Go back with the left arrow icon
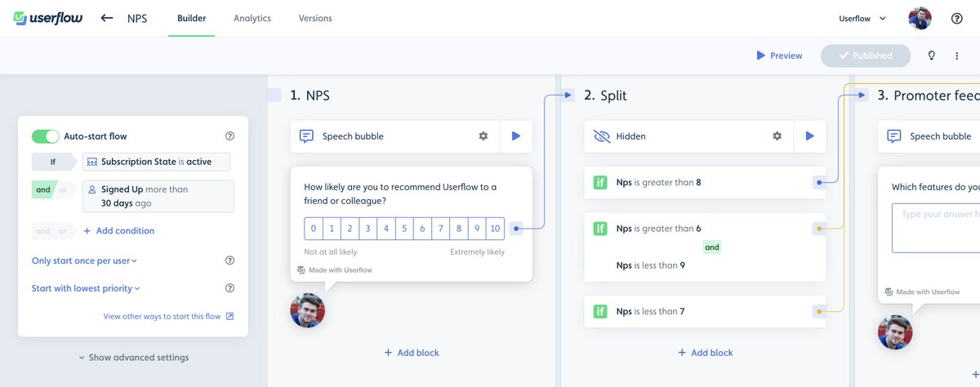 coord(107,18)
